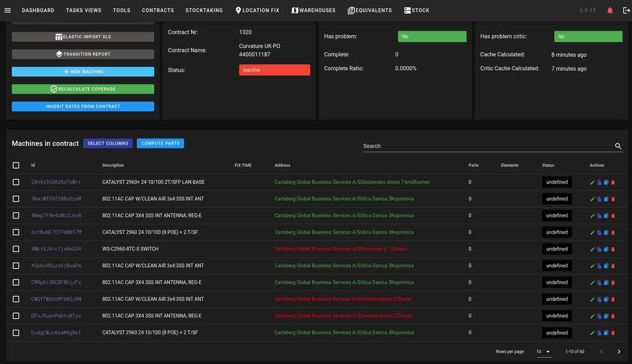
Task: Click the logout icon in top bar
Action: coord(626,11)
